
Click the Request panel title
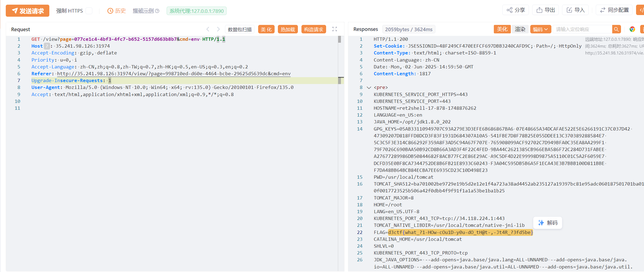(21, 29)
